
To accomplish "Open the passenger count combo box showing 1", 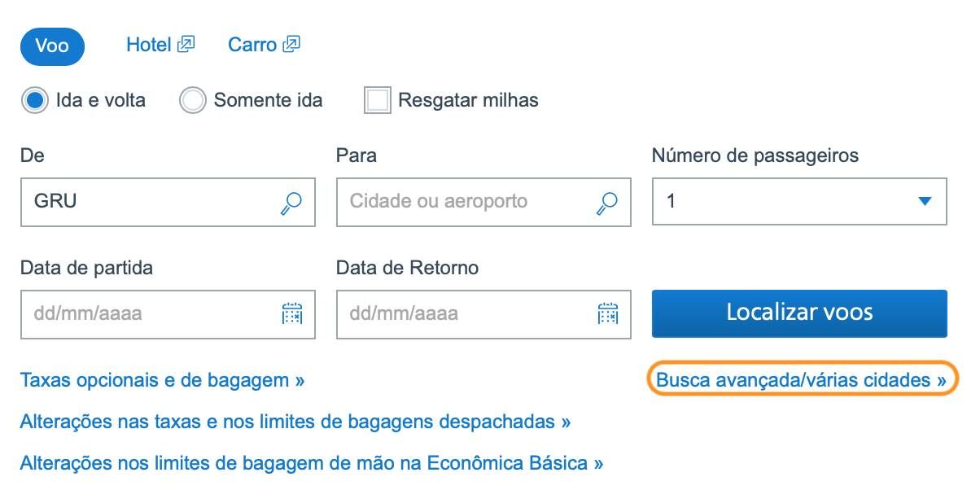I will tap(799, 201).
